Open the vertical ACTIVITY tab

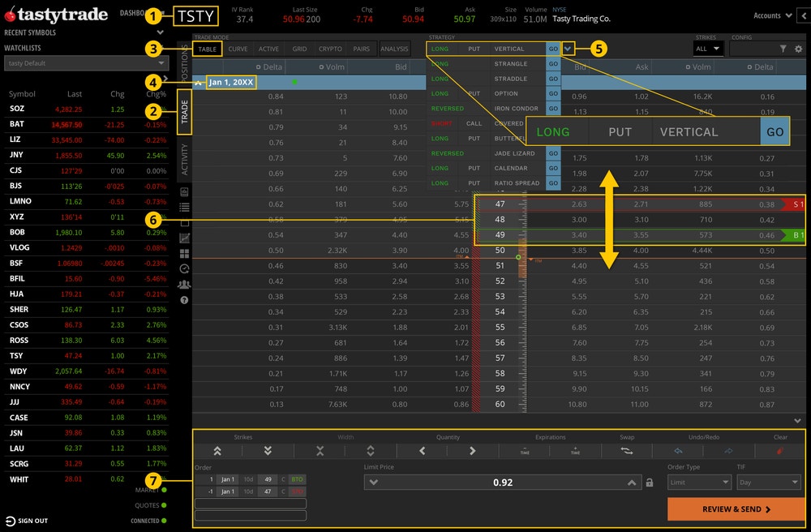(x=185, y=159)
